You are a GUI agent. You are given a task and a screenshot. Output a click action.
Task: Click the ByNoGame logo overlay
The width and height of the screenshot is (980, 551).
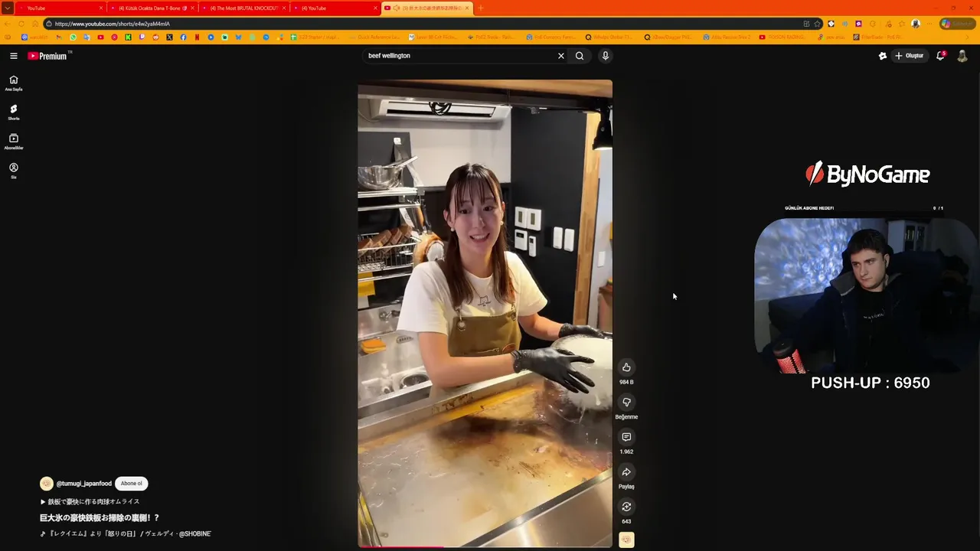coord(867,174)
